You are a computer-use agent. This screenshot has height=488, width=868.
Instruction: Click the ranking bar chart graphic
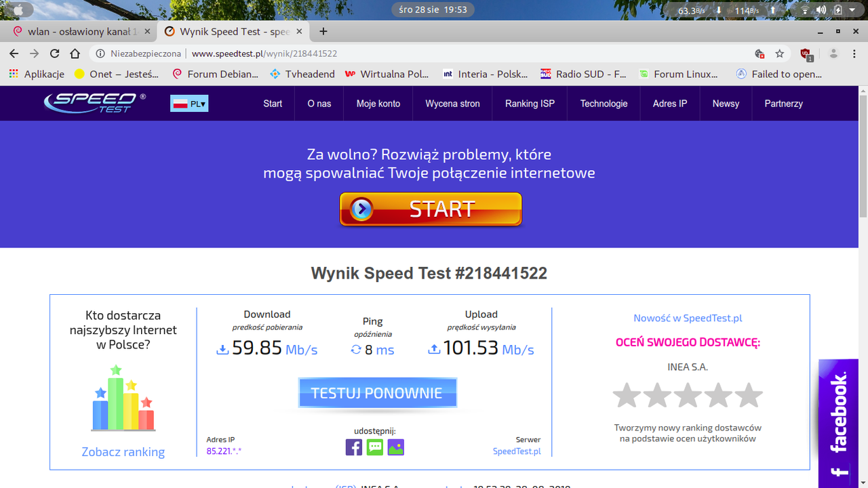(x=123, y=398)
